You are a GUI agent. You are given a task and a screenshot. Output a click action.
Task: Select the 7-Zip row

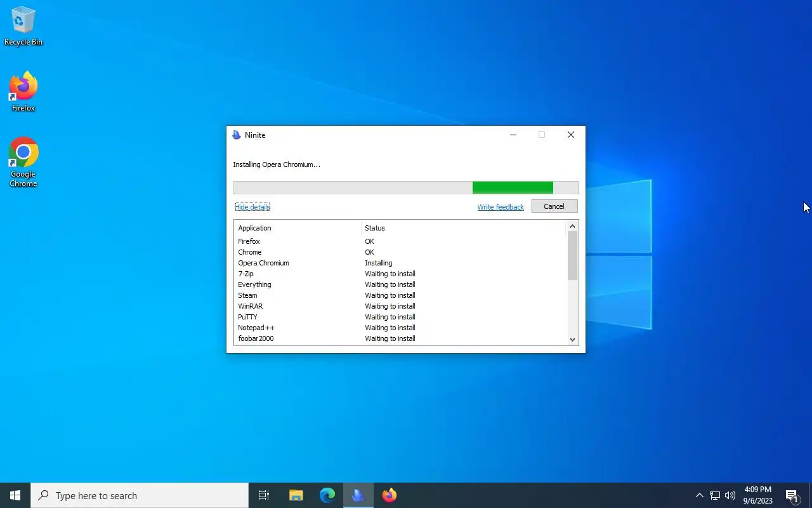[x=400, y=274]
